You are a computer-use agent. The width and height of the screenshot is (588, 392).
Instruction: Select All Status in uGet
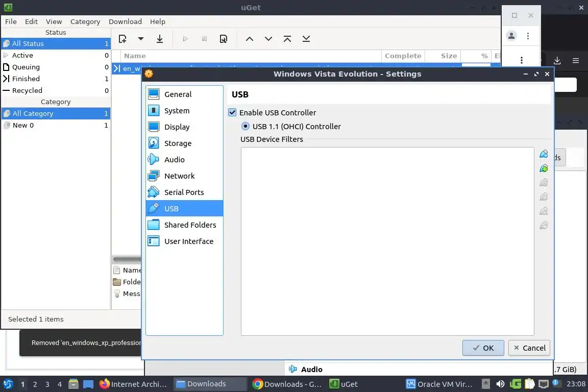coord(56,43)
